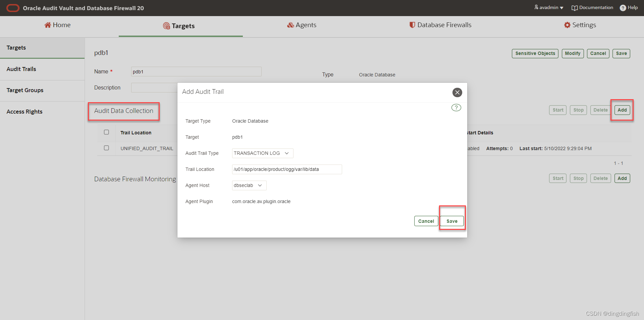The height and width of the screenshot is (320, 644).
Task: Click the Last start timestamp text
Action: coord(555,148)
